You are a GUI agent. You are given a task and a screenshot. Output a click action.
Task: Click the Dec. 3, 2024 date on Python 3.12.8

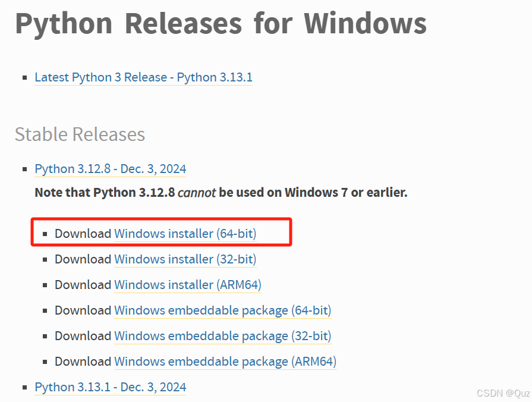[153, 169]
